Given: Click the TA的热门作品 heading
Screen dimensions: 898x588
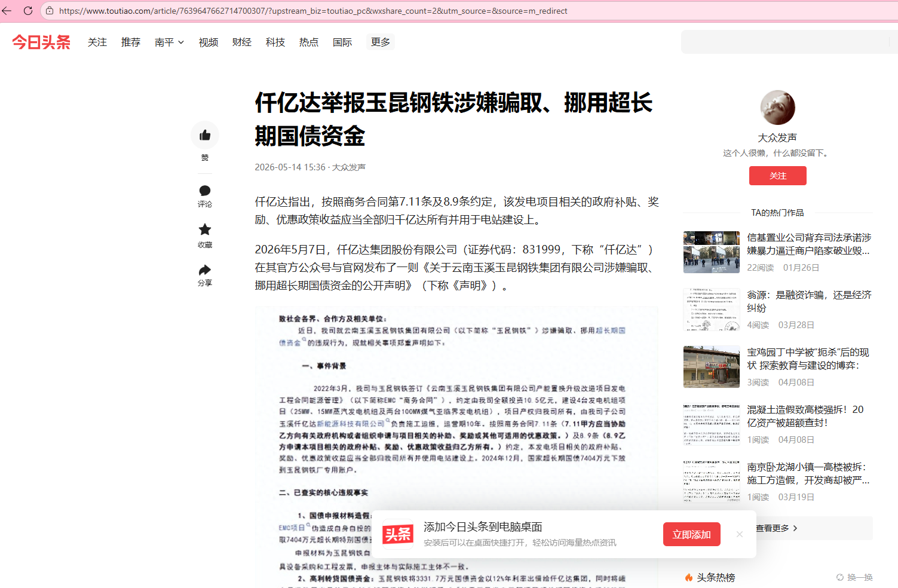Looking at the screenshot, I should [777, 213].
